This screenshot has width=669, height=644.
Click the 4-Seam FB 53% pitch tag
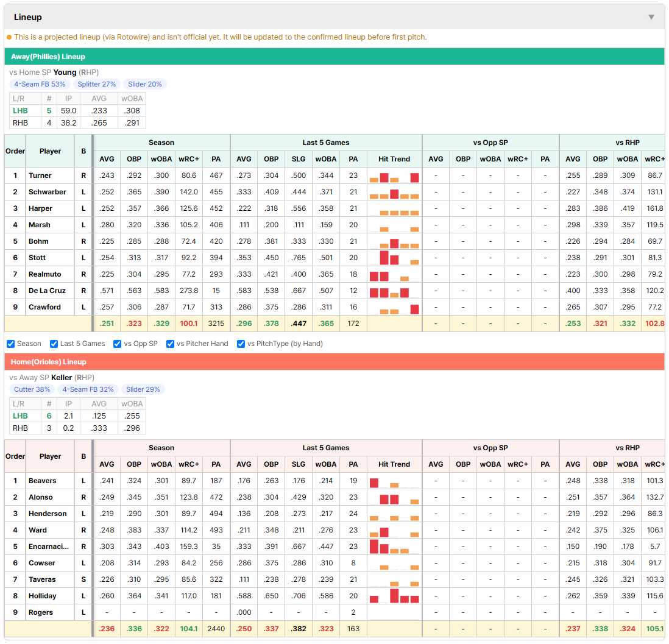40,84
